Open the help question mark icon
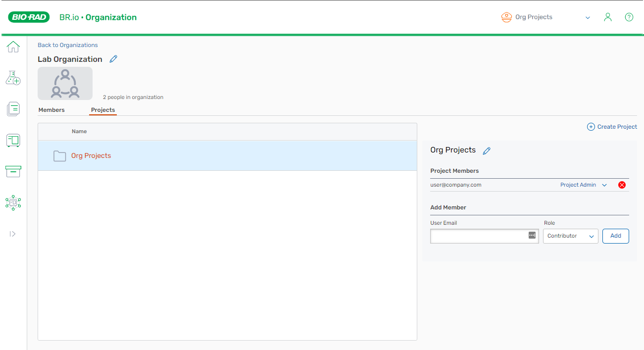This screenshot has height=350, width=644. (x=629, y=17)
